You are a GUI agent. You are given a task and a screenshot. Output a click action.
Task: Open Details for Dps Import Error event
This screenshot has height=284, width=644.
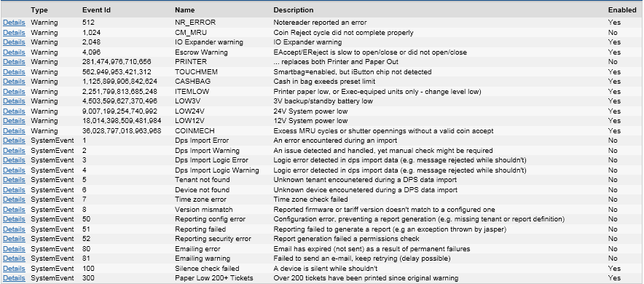click(14, 141)
